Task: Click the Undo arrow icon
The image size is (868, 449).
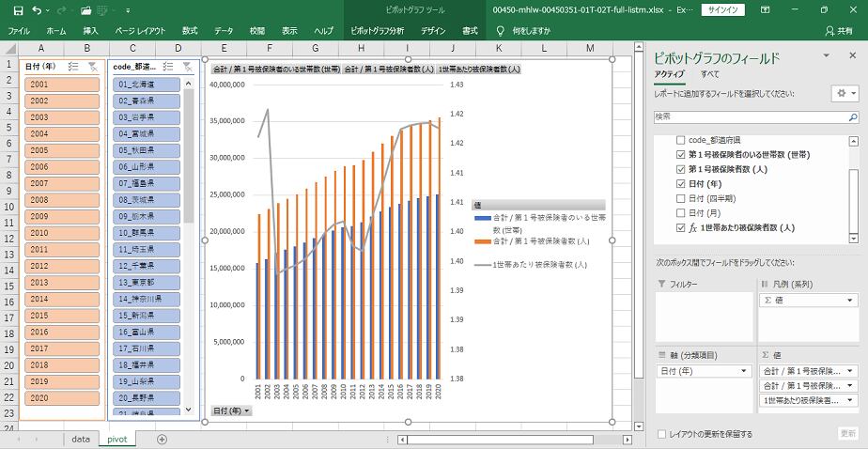Action: 36,9
